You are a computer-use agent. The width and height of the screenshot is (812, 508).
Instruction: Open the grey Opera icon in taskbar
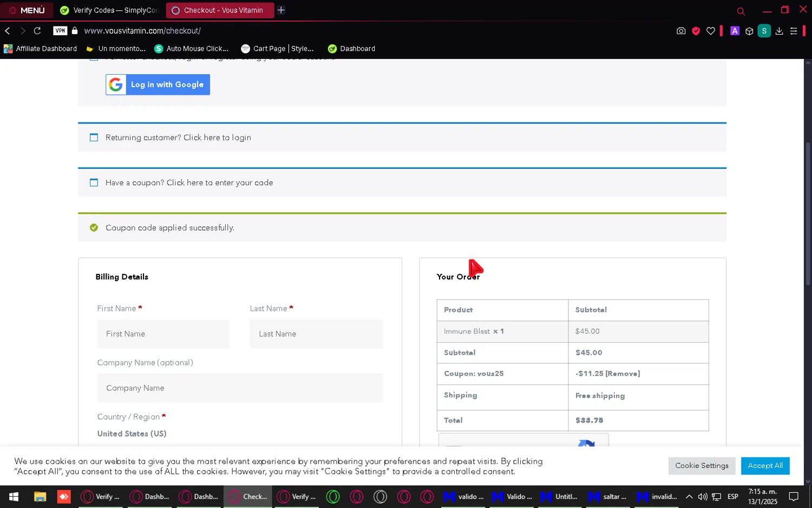tap(381, 497)
